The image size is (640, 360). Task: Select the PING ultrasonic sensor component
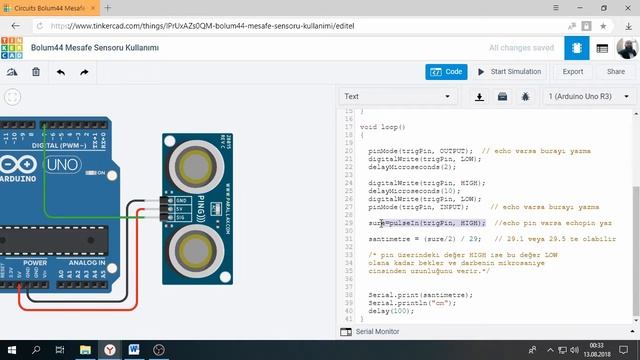(198, 209)
